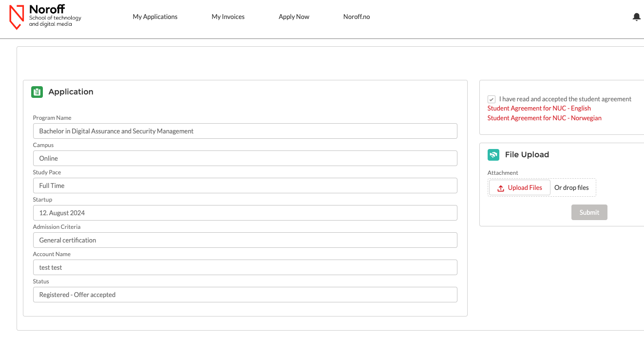Select the Account Name field
The image size is (644, 354).
[245, 267]
